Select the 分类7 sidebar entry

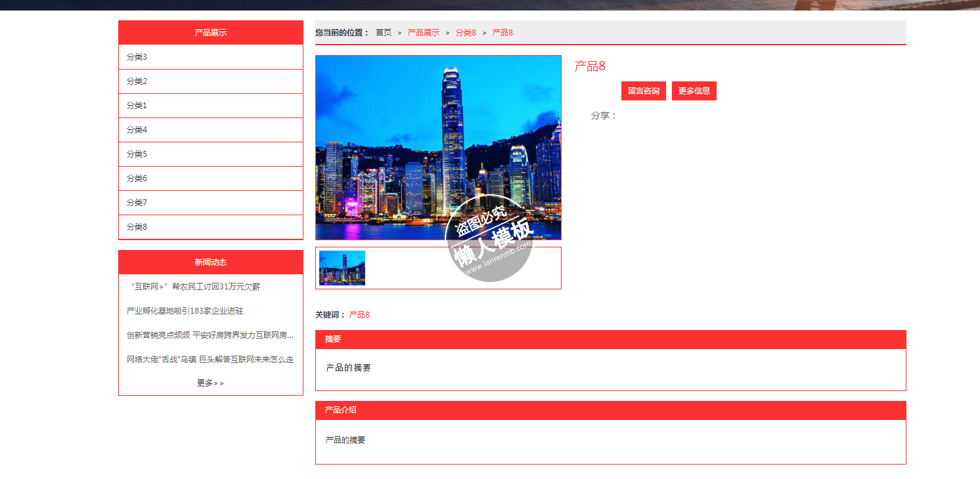click(x=137, y=203)
